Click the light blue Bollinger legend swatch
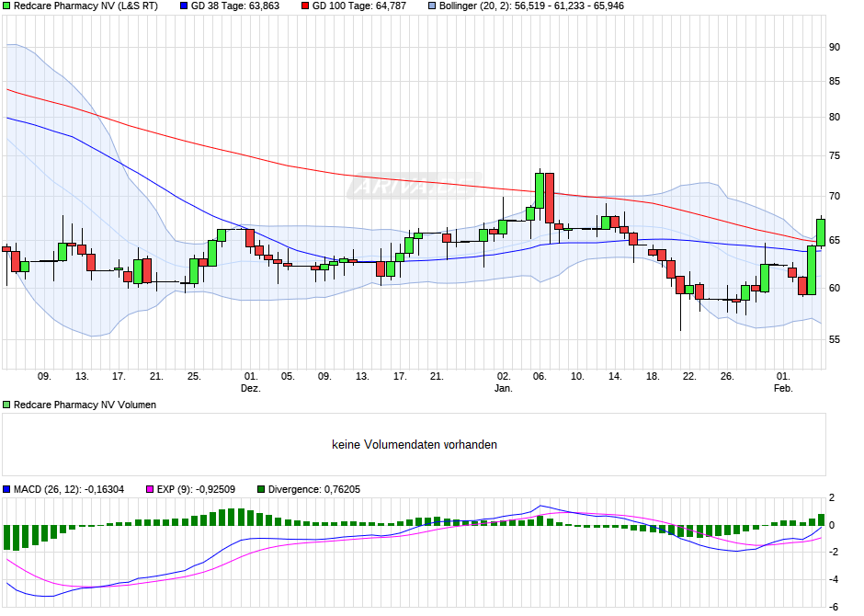Screen dimensions: 864x616 (x=432, y=6)
